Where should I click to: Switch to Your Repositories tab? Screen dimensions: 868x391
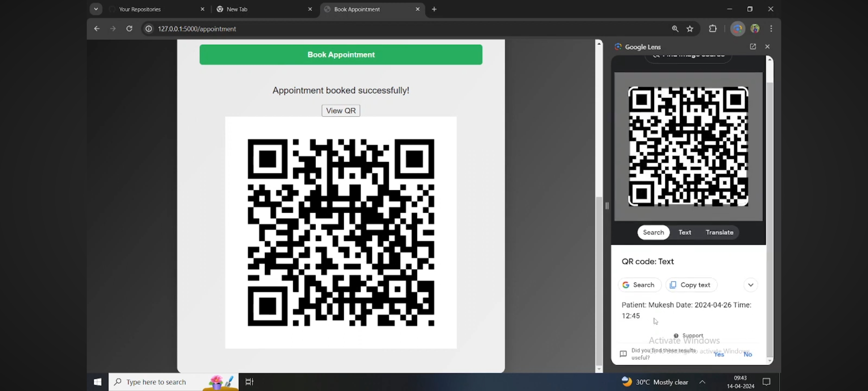pyautogui.click(x=140, y=9)
